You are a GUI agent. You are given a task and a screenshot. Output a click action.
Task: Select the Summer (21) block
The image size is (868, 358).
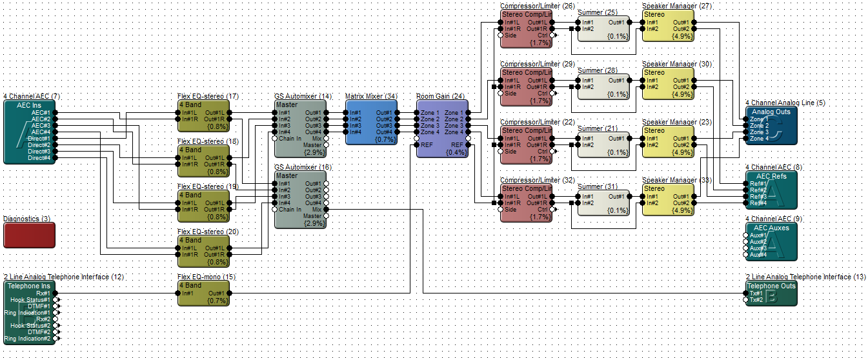603,144
